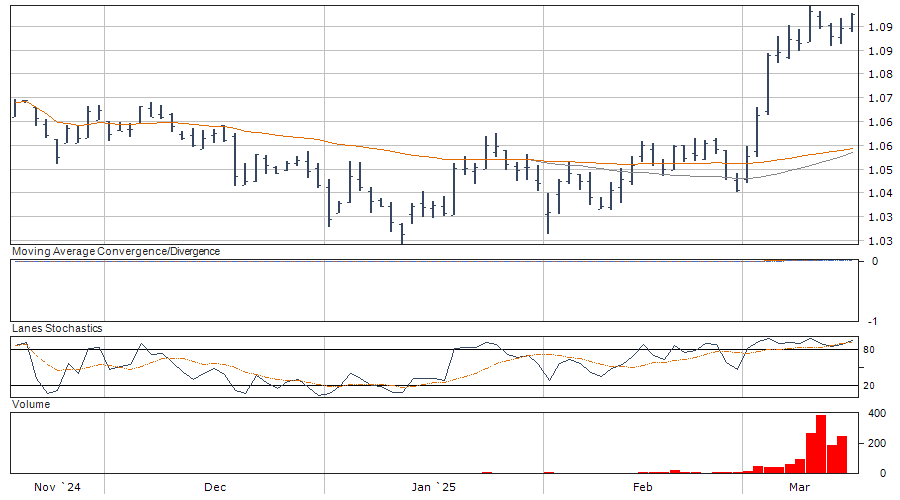The image size is (900, 500).
Task: Click the Volume panel title
Action: coord(30,404)
